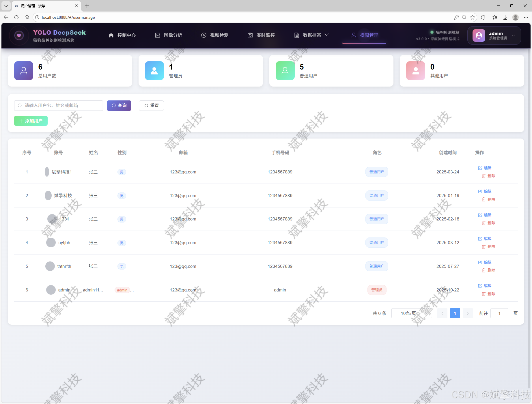The height and width of the screenshot is (404, 532).
Task: Go to next page arrow
Action: tap(468, 313)
